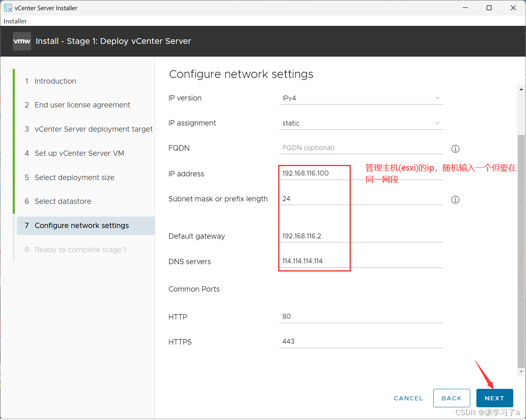Close the vCenter Server Installer window
Viewport: 526px width, 420px height.
[x=513, y=8]
